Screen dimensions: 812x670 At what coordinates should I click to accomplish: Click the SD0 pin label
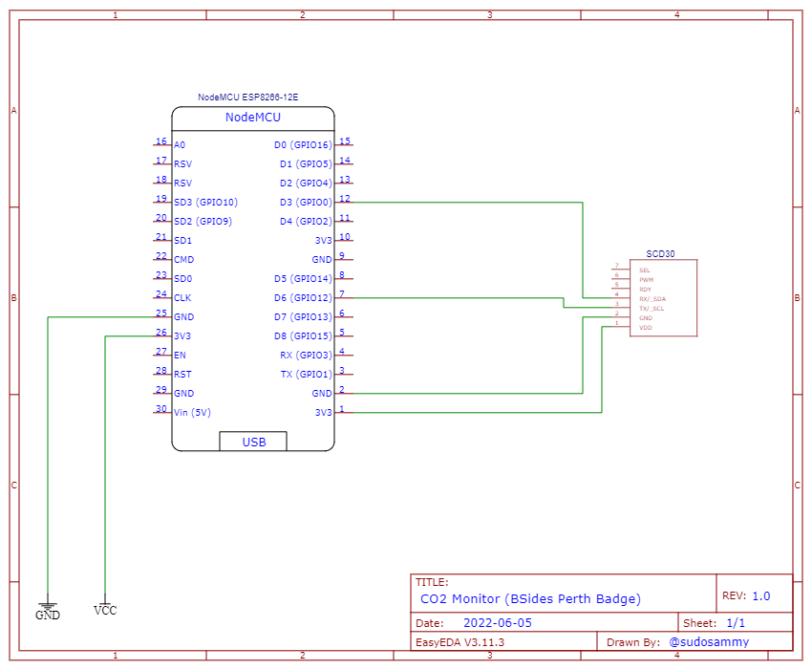[x=182, y=279]
